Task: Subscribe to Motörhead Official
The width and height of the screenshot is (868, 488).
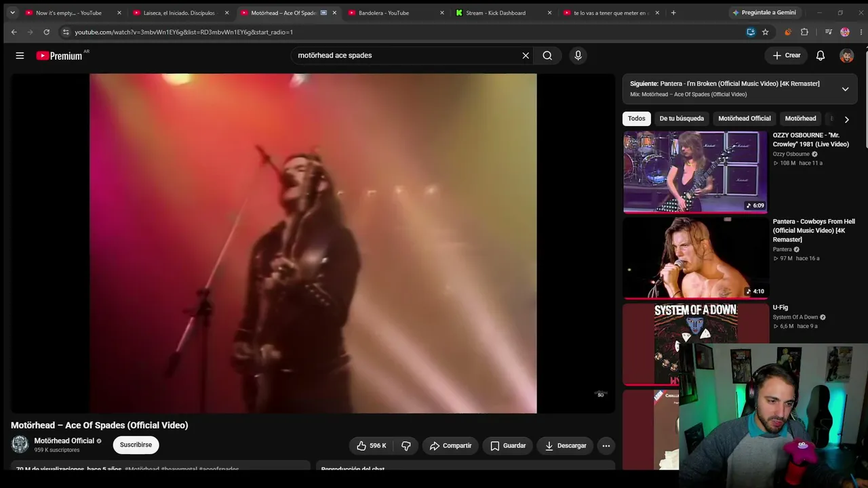Action: click(x=136, y=445)
